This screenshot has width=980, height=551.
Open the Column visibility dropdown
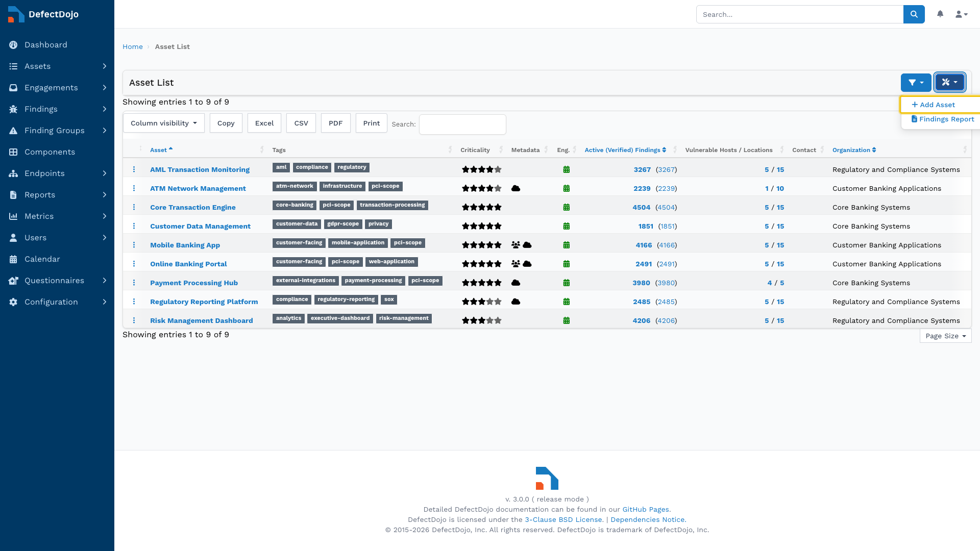coord(164,123)
